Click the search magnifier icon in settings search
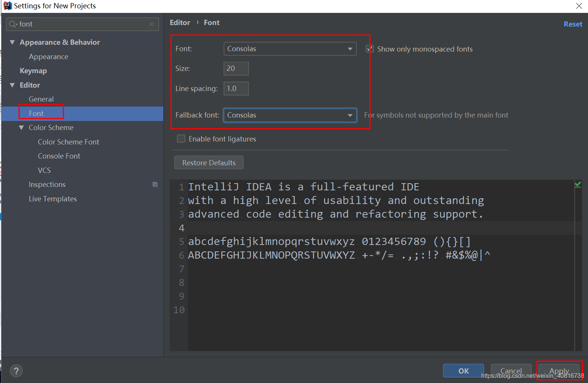Screen dimensions: 588x383 [x=13, y=24]
